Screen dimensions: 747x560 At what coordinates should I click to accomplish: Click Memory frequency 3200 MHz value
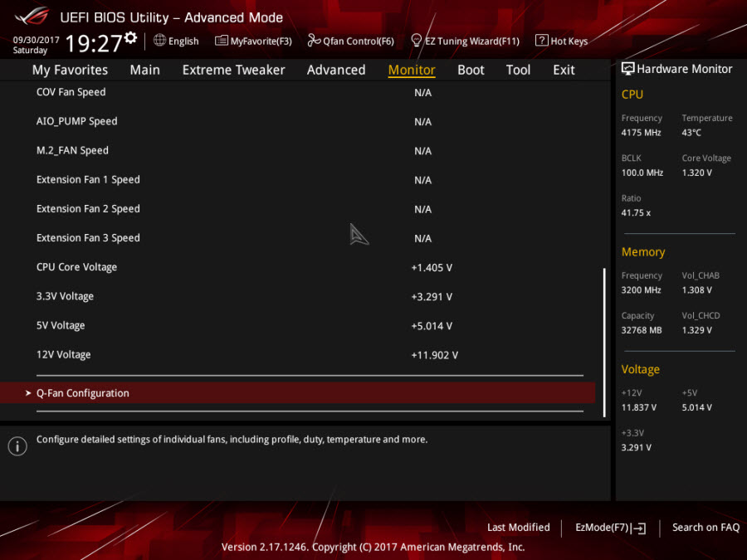[642, 290]
